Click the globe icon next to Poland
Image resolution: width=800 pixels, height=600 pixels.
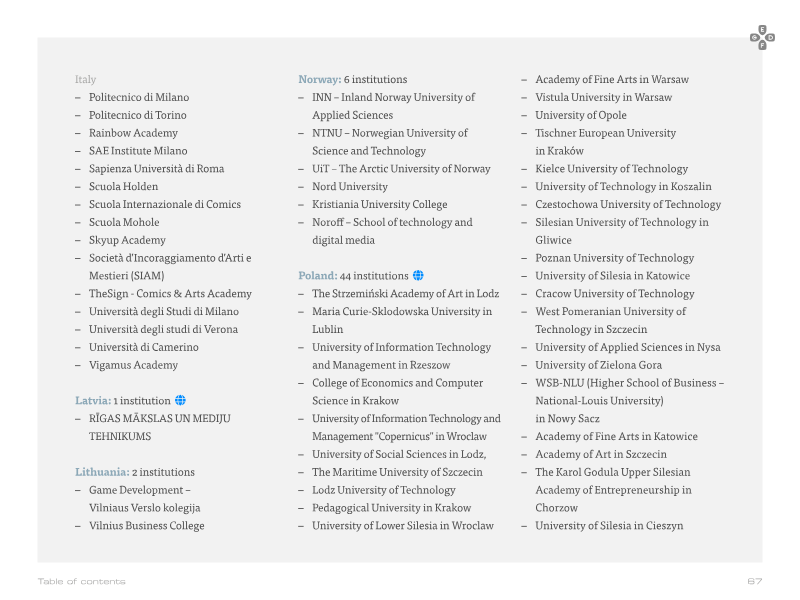coord(418,276)
